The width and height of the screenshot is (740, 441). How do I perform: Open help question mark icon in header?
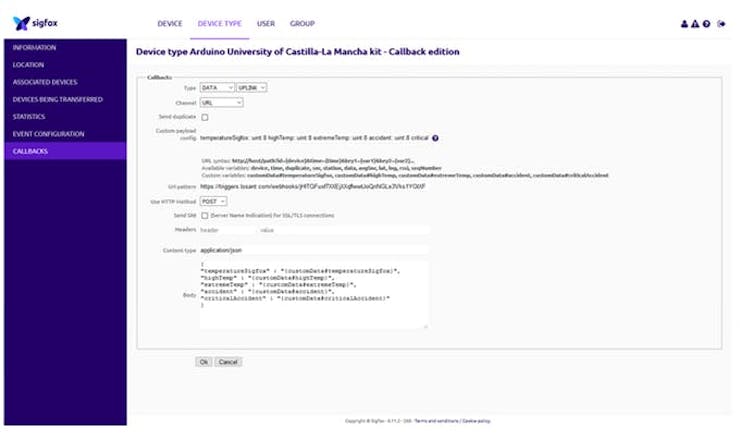click(706, 24)
